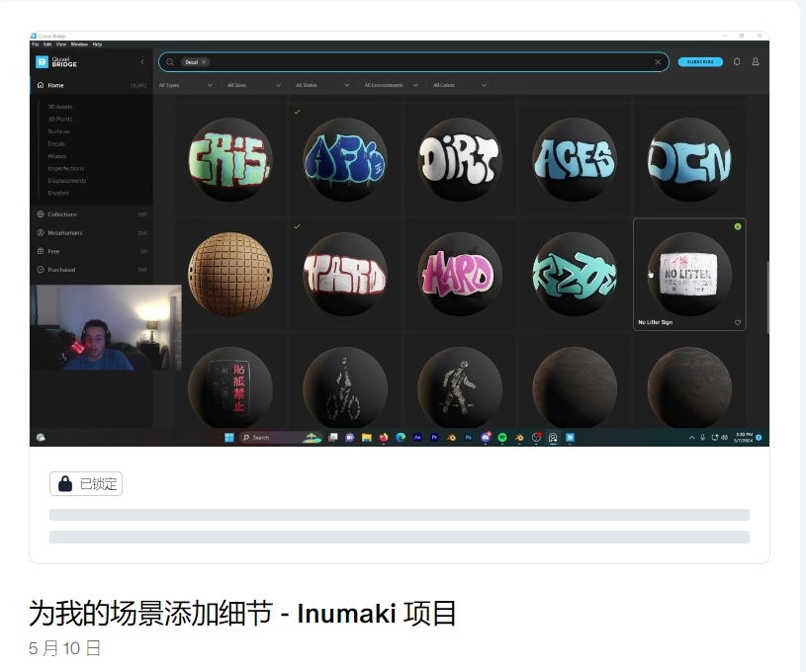This screenshot has width=806, height=672.
Task: Select Decals in the sidebar
Action: (x=56, y=144)
